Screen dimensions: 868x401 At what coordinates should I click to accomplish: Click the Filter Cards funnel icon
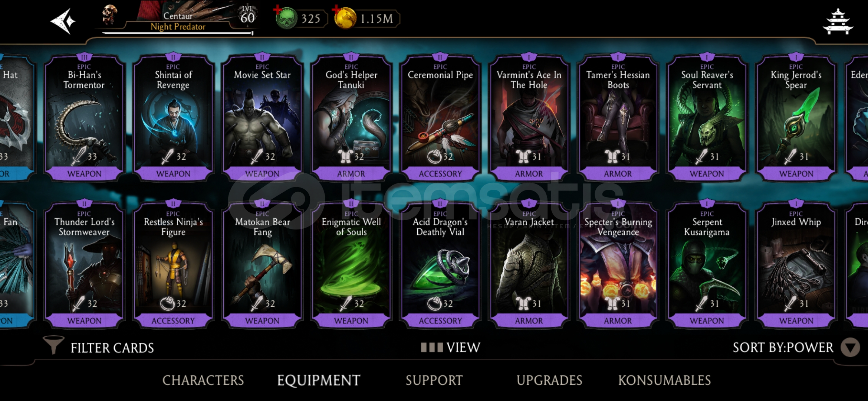click(x=53, y=345)
